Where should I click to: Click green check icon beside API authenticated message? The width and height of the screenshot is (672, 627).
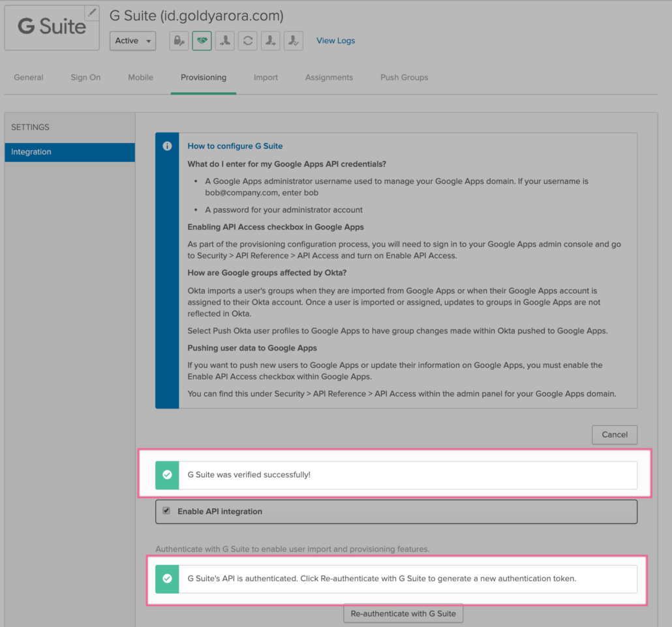coord(167,579)
